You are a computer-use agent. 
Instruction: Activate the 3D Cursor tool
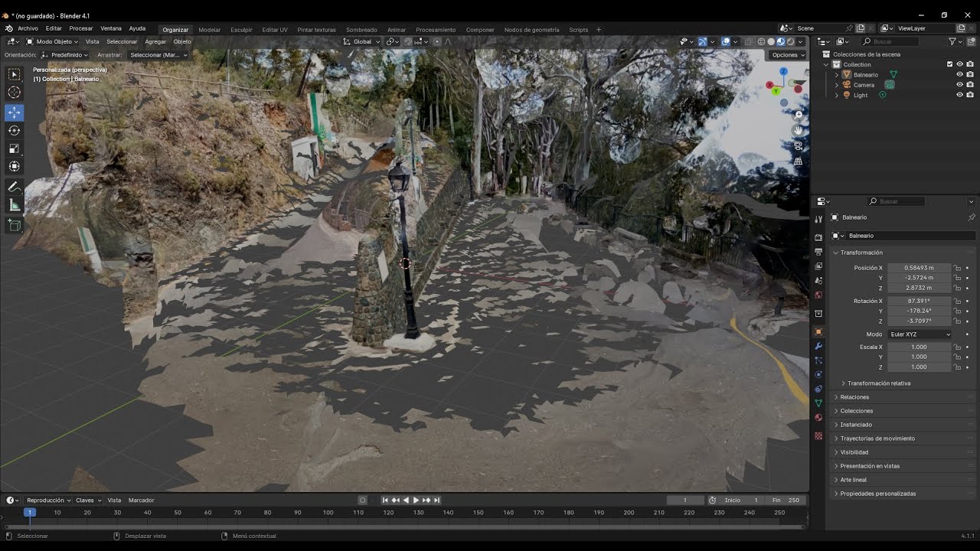point(15,93)
